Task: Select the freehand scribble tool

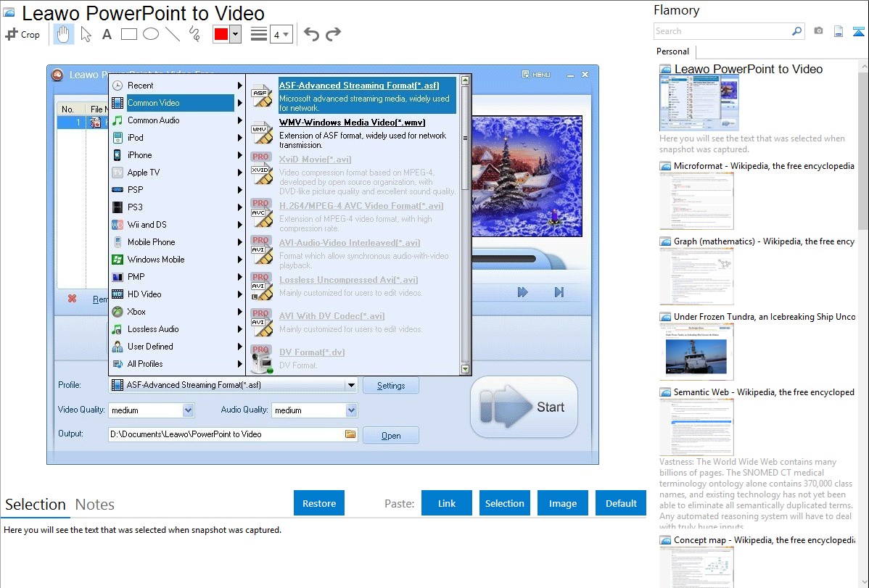Action: pos(194,34)
